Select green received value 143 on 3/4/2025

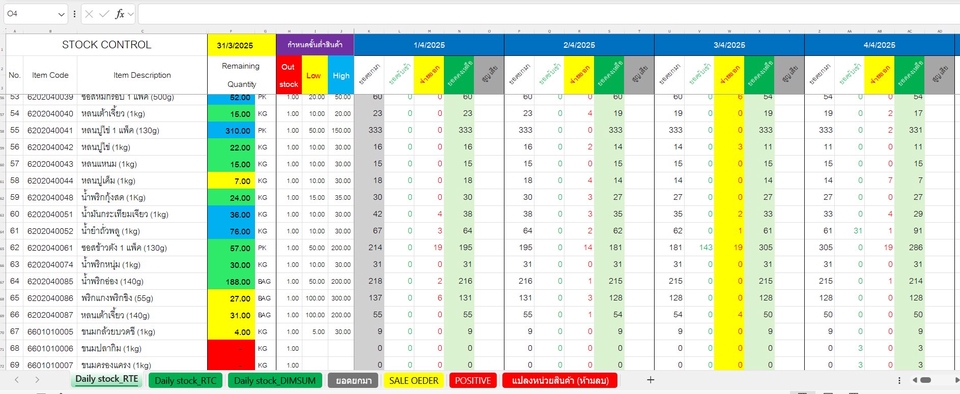pyautogui.click(x=706, y=248)
